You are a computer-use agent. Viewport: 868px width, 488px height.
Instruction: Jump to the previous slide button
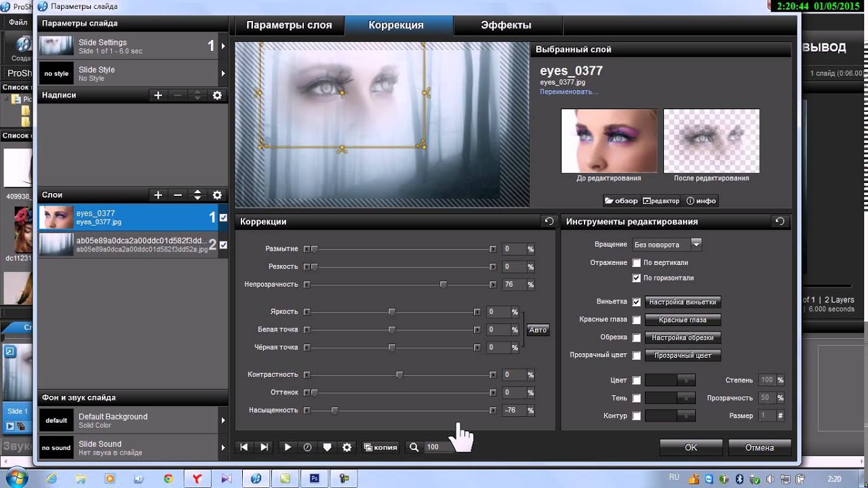click(x=244, y=447)
